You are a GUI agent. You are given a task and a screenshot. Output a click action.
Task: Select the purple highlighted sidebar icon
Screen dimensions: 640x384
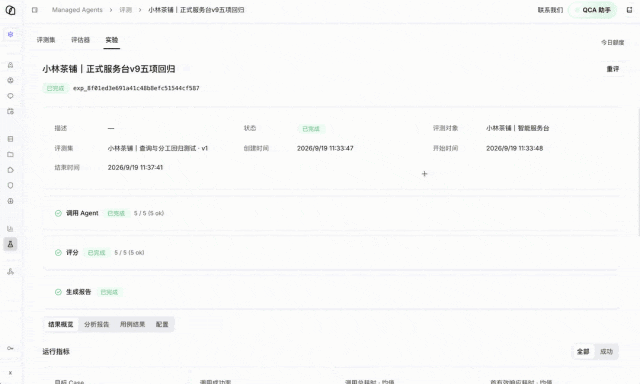click(11, 34)
